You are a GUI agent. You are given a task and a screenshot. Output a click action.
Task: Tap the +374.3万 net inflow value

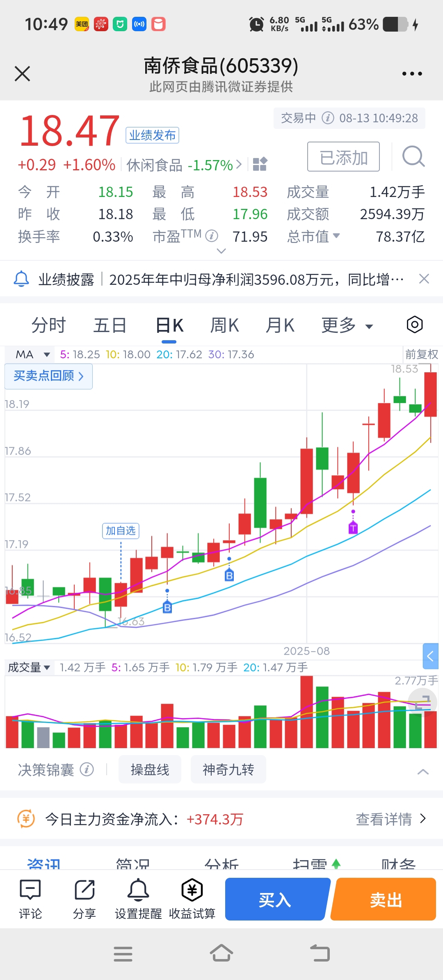pyautogui.click(x=215, y=820)
